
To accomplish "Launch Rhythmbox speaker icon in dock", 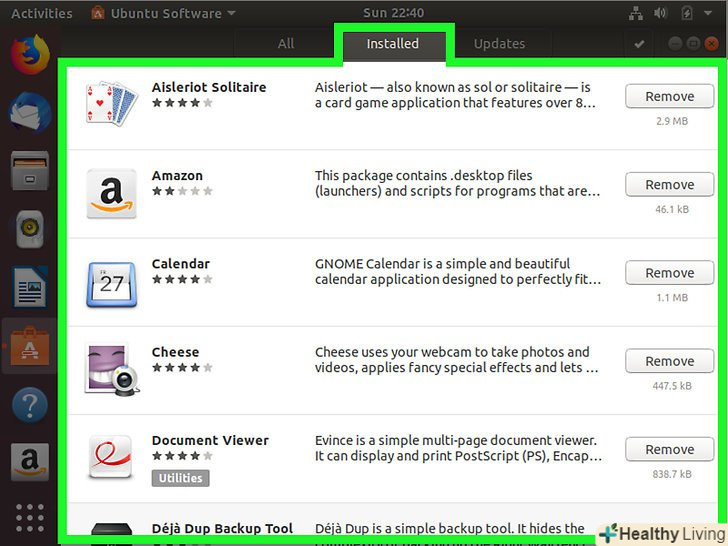I will pos(30,229).
